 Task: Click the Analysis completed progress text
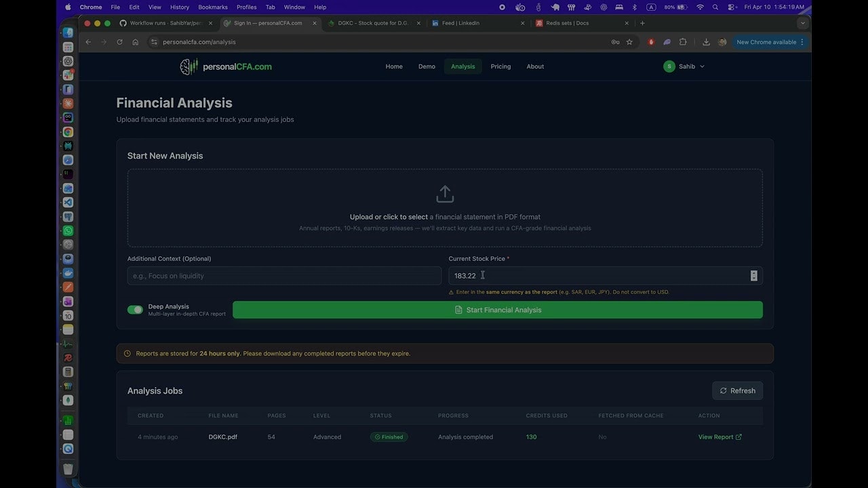click(x=465, y=437)
